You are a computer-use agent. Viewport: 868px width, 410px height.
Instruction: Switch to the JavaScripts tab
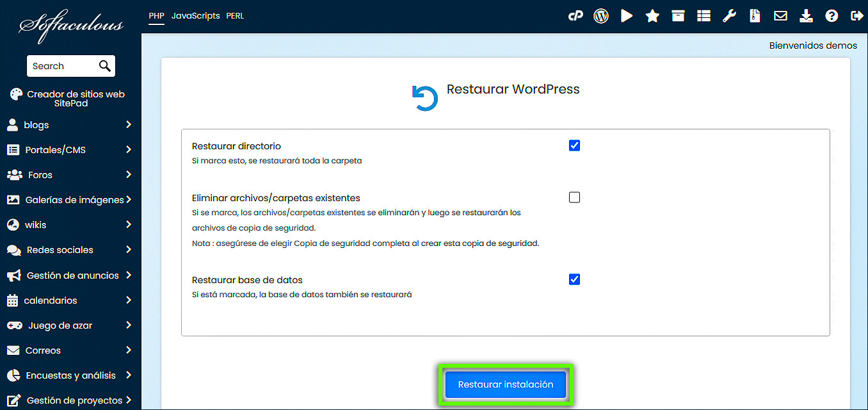pyautogui.click(x=195, y=15)
